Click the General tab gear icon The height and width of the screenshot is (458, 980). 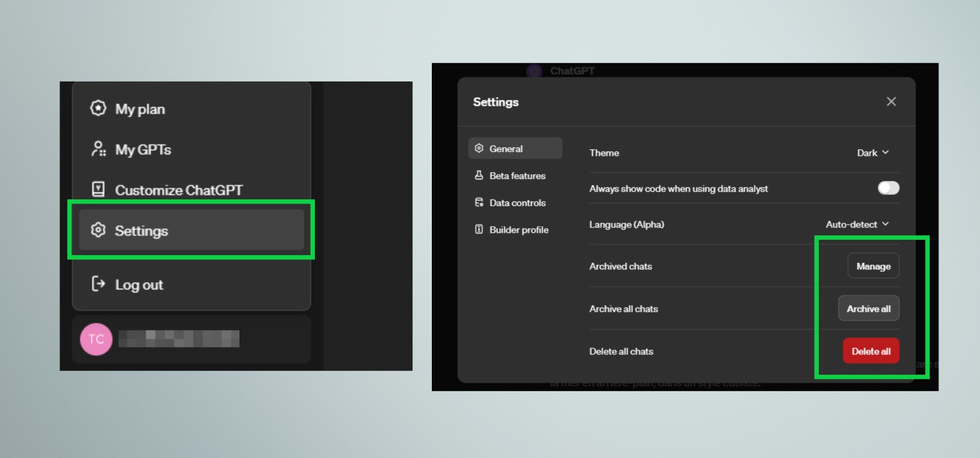click(x=479, y=148)
